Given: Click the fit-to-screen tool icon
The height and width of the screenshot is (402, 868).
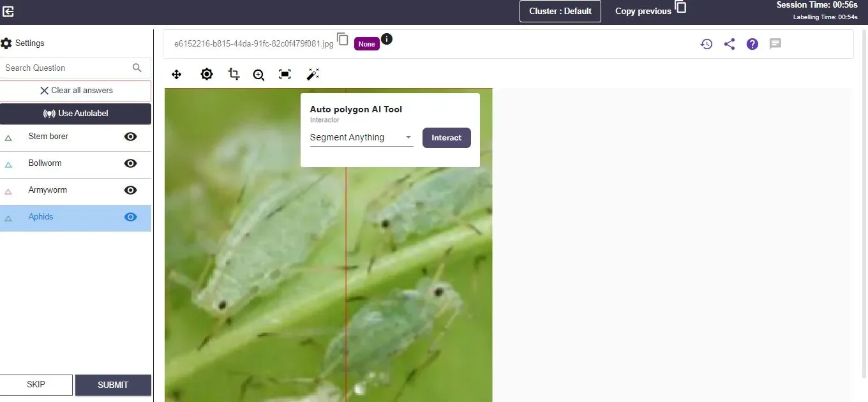Looking at the screenshot, I should [x=285, y=75].
